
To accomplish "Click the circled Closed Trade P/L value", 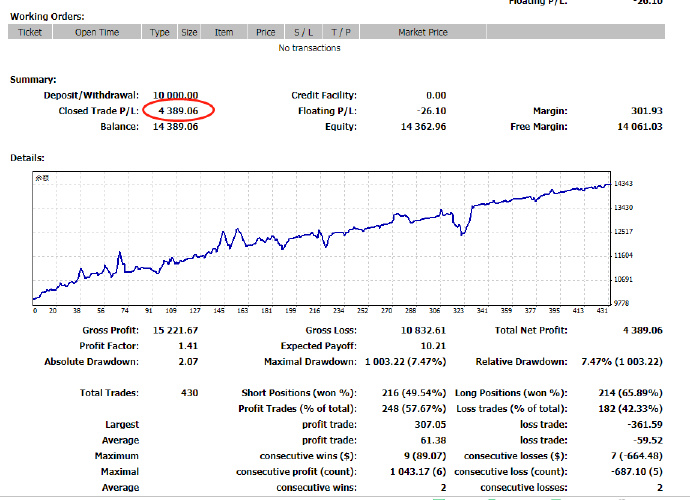I will (178, 111).
